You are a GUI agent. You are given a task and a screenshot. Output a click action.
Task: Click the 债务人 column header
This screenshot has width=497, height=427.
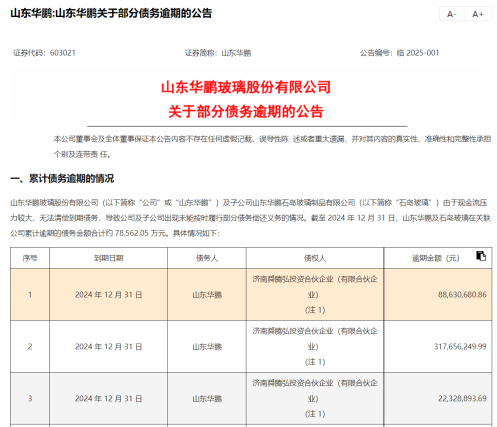coord(207,258)
